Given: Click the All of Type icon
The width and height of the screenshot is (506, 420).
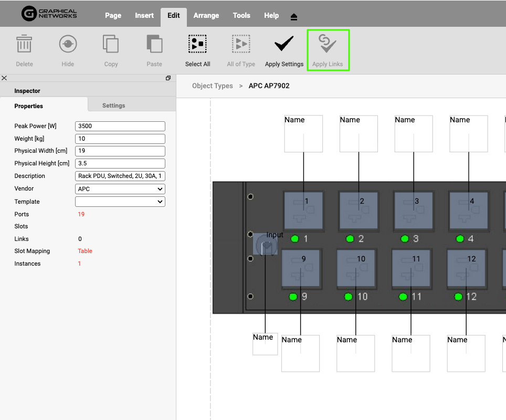Looking at the screenshot, I should [x=241, y=45].
